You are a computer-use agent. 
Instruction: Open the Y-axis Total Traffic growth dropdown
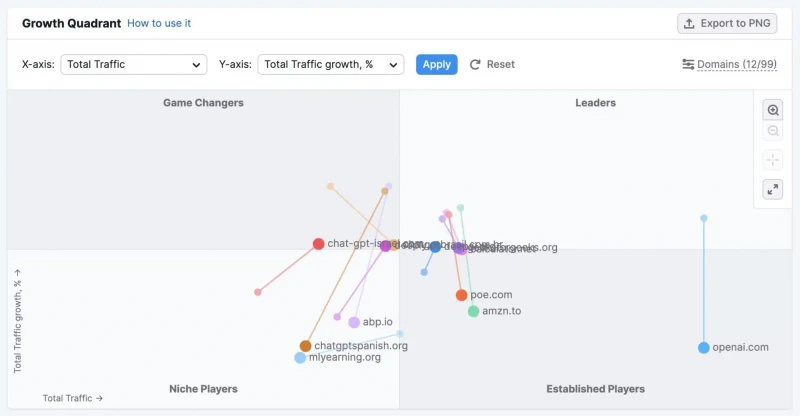[331, 64]
